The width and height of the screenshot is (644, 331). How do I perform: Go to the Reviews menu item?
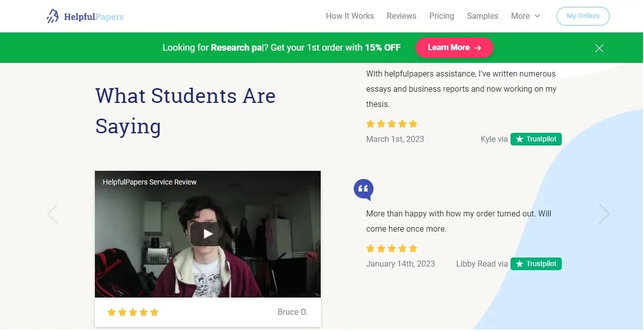click(401, 16)
